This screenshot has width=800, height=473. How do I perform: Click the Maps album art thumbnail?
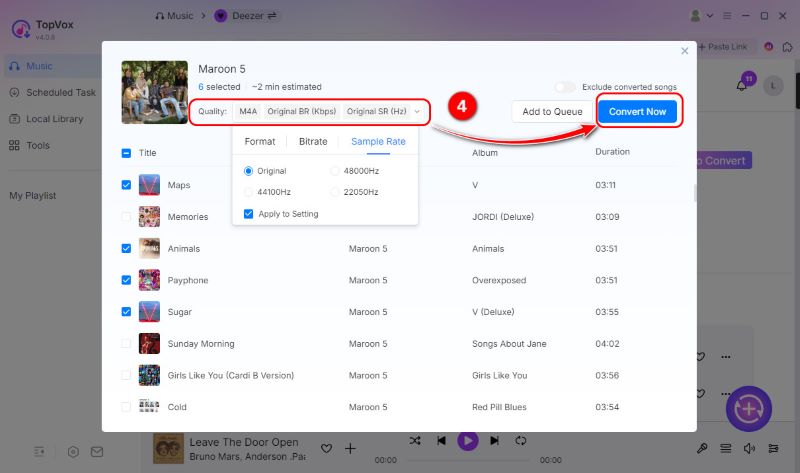[x=149, y=185]
